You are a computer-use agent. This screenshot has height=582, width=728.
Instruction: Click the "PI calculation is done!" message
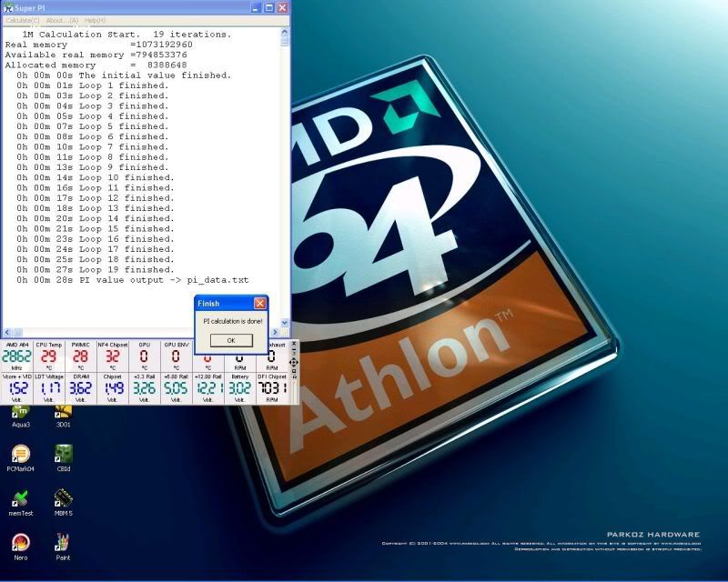233,321
